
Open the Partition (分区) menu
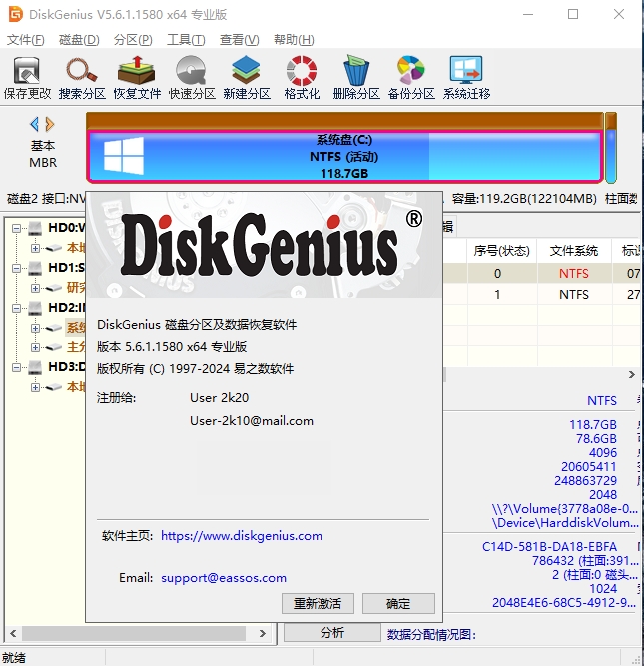coord(133,40)
